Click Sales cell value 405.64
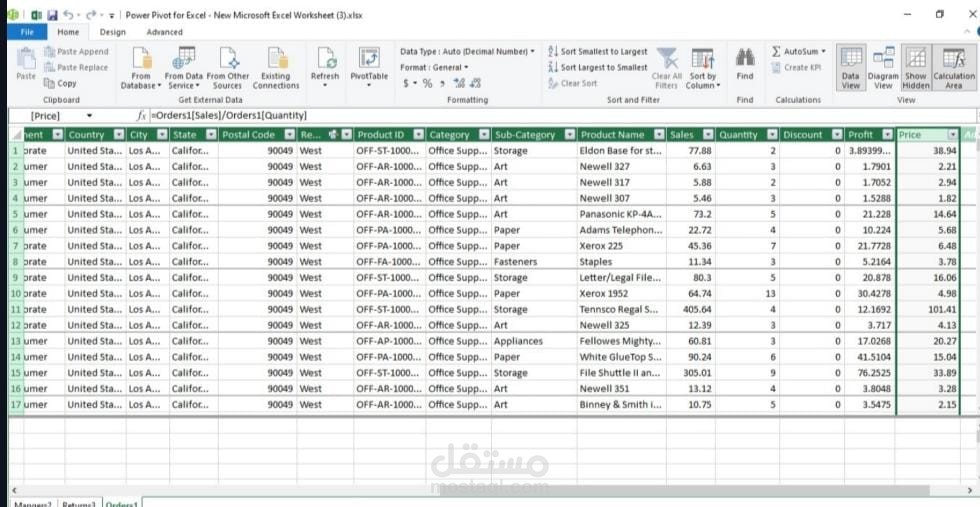Image resolution: width=980 pixels, height=507 pixels. click(691, 309)
